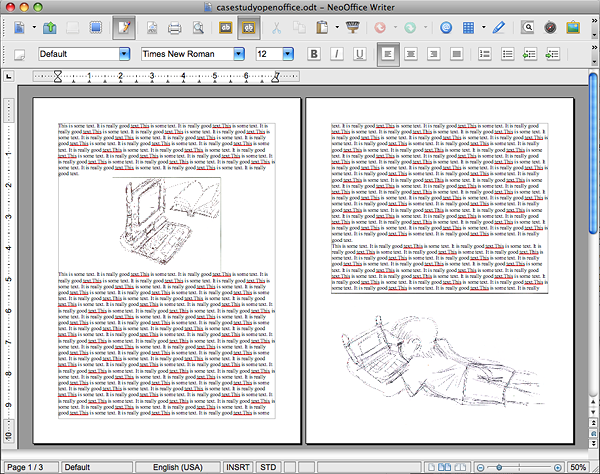Toggle Bold formatting
This screenshot has height=474, width=600.
(314, 53)
